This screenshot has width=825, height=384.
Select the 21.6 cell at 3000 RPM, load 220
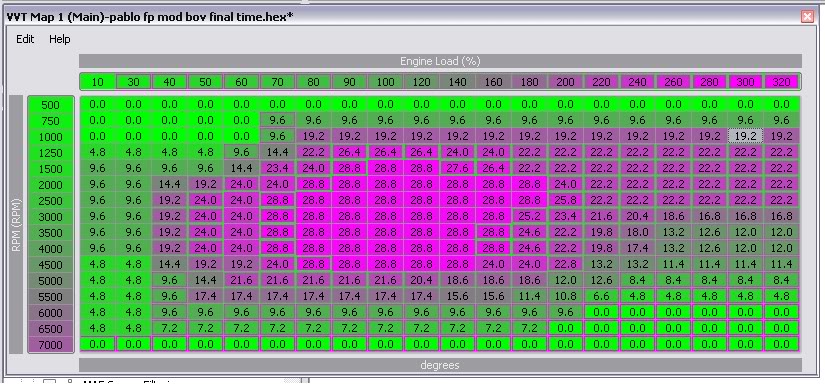click(x=601, y=216)
